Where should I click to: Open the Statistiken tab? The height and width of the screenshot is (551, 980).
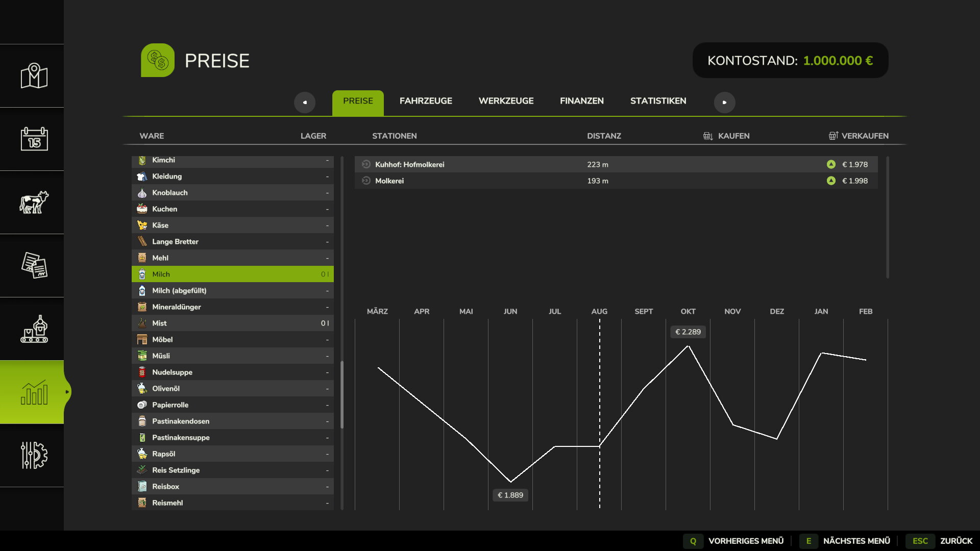pyautogui.click(x=658, y=101)
